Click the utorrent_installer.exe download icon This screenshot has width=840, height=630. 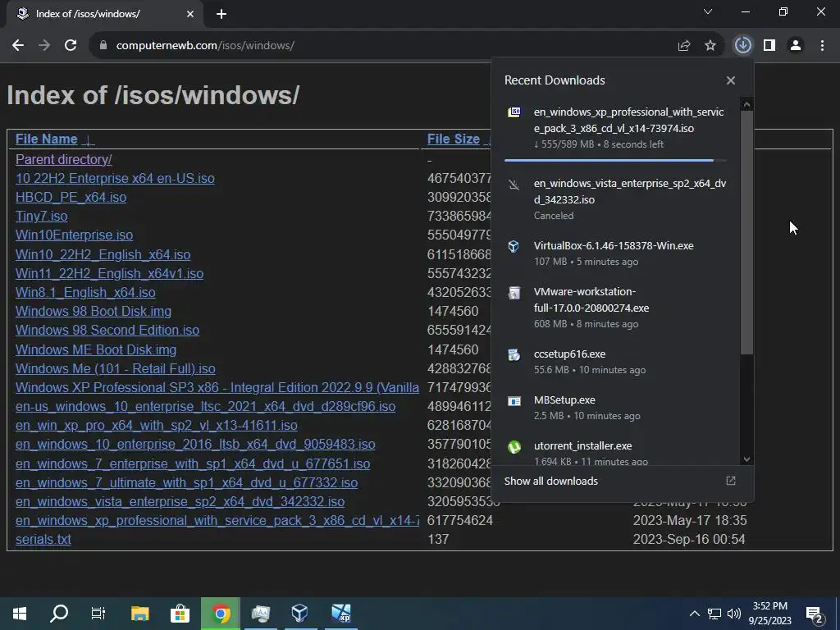coord(514,447)
